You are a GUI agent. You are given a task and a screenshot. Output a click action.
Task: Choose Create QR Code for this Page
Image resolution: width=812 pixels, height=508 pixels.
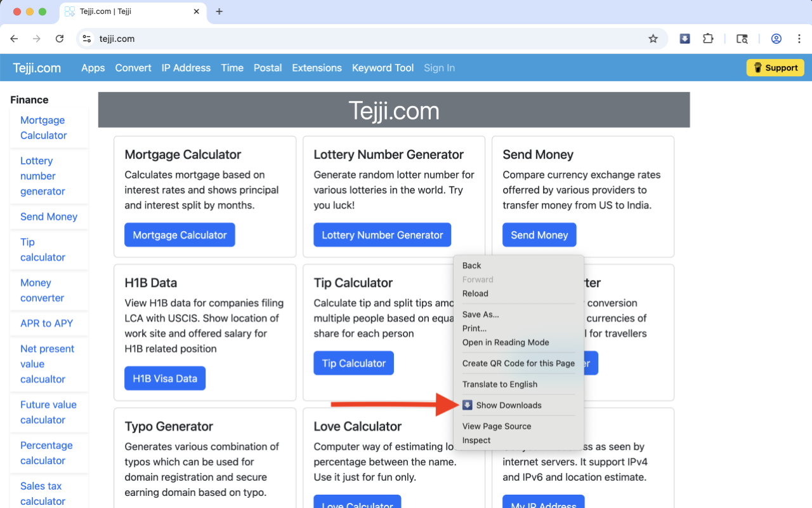519,363
